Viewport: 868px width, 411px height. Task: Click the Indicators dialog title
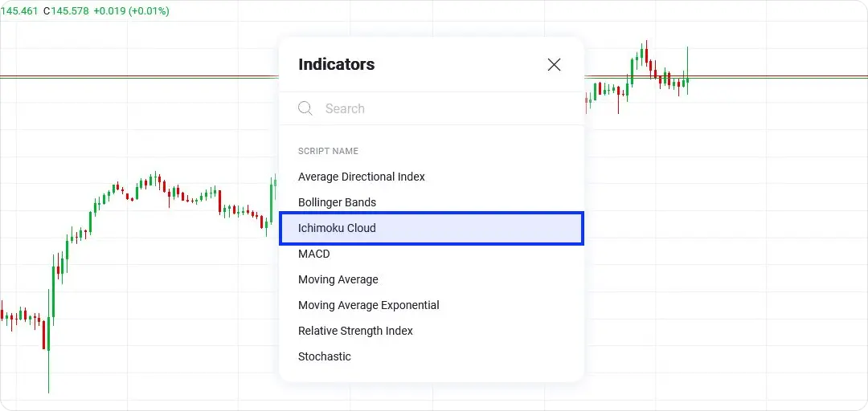[336, 64]
